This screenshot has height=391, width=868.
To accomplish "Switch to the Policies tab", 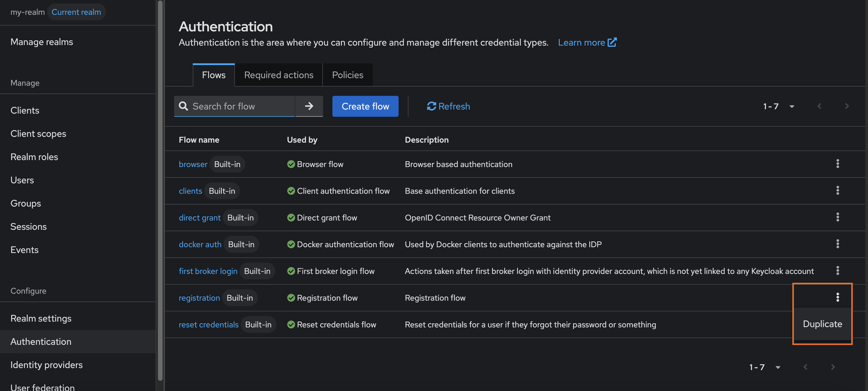I will click(347, 75).
